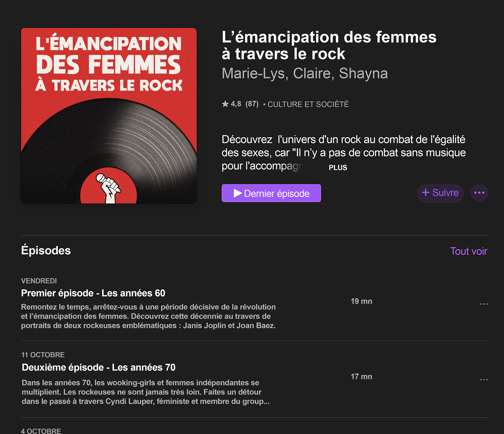
Task: Click the 4 OCTOBRE episode date
Action: (x=41, y=431)
